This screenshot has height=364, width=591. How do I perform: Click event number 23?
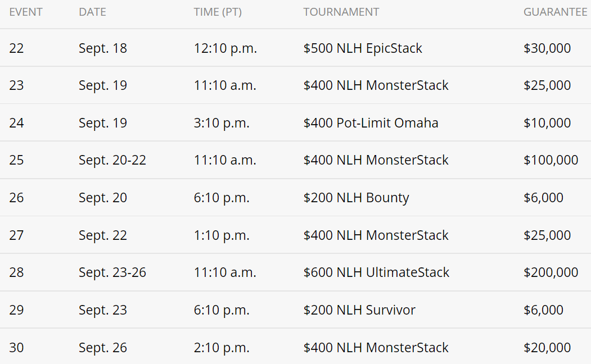(16, 85)
